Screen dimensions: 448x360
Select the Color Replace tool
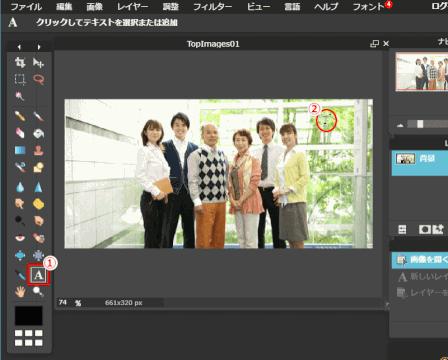coord(20,167)
